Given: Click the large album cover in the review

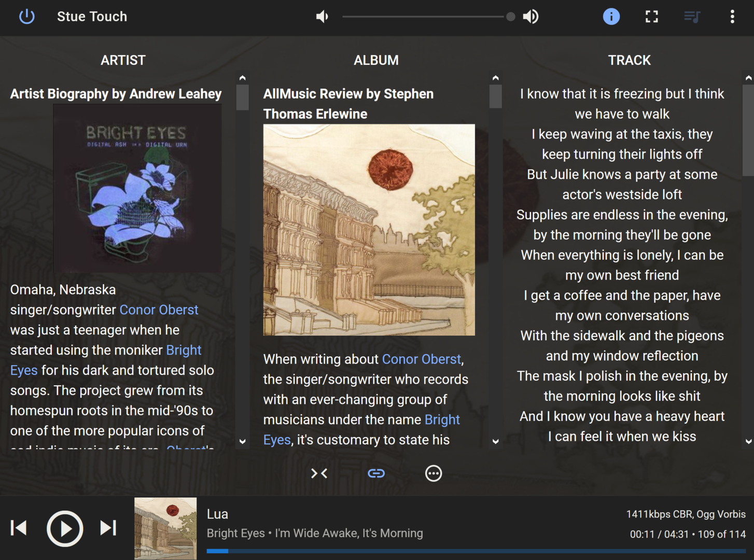Looking at the screenshot, I should point(369,230).
